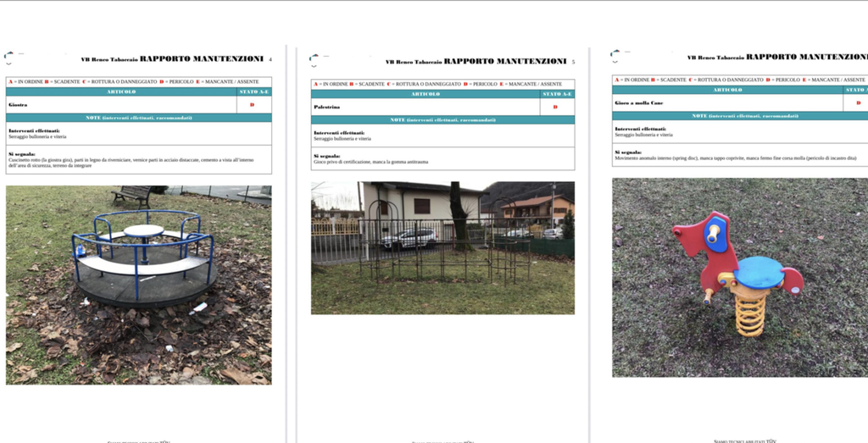Viewport: 868px width, 443px height.
Task: Click the company logo on page 4
Action: pos(8,58)
